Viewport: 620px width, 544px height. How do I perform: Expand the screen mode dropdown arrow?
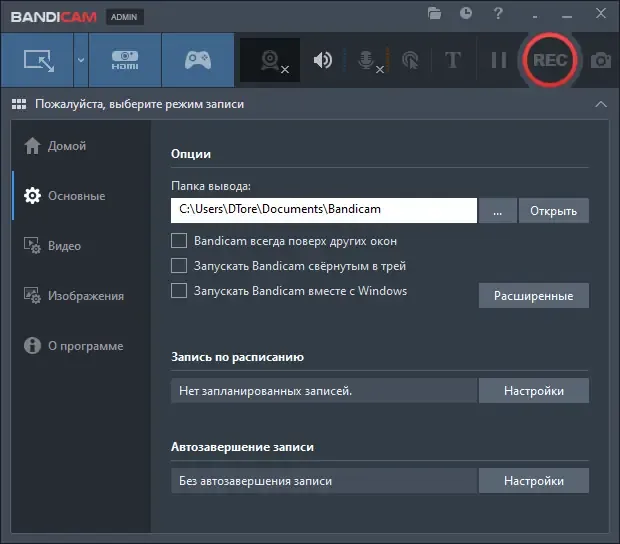(81, 60)
